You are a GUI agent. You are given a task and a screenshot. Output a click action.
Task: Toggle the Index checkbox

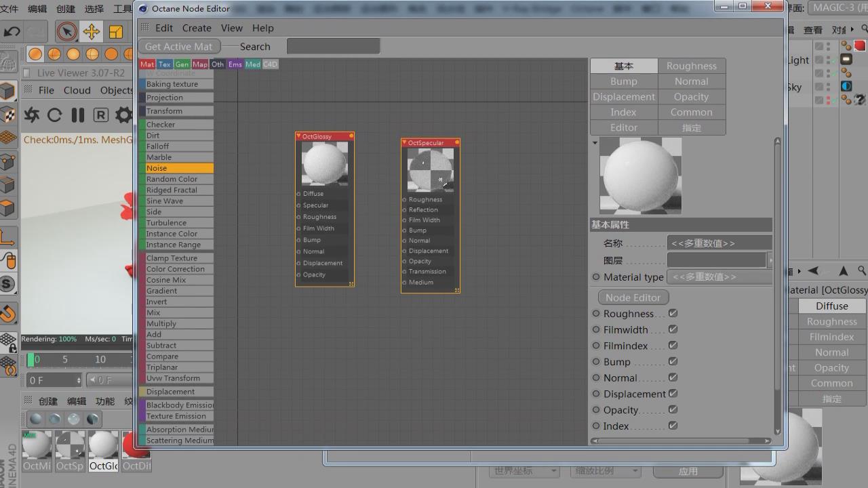(x=673, y=426)
